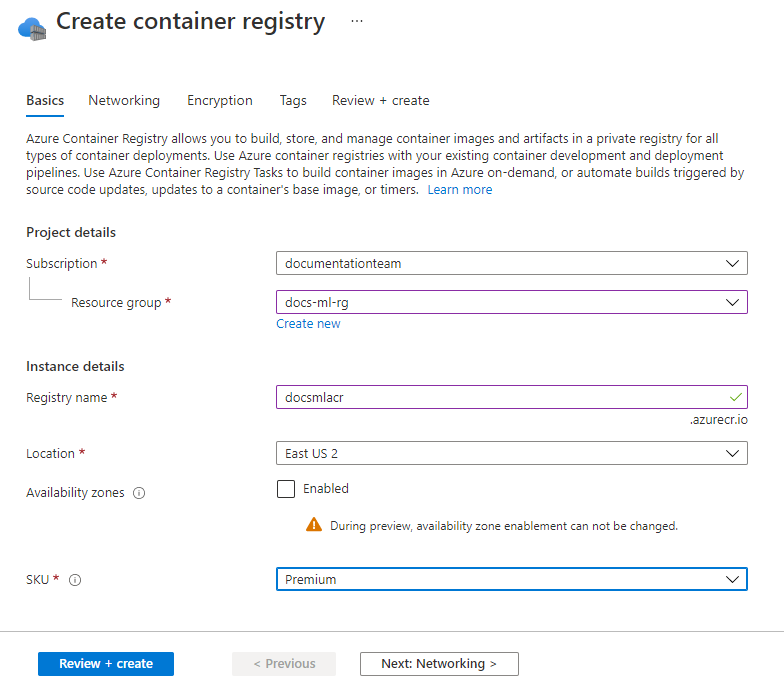This screenshot has height=698, width=784.
Task: Open the SKU Premium dropdown
Action: [x=511, y=580]
